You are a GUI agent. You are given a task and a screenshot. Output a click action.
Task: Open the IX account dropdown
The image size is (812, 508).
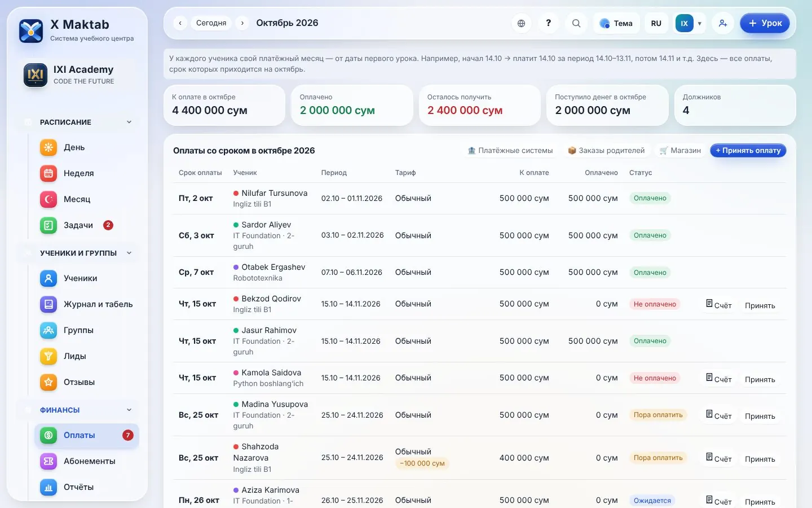pyautogui.click(x=689, y=23)
